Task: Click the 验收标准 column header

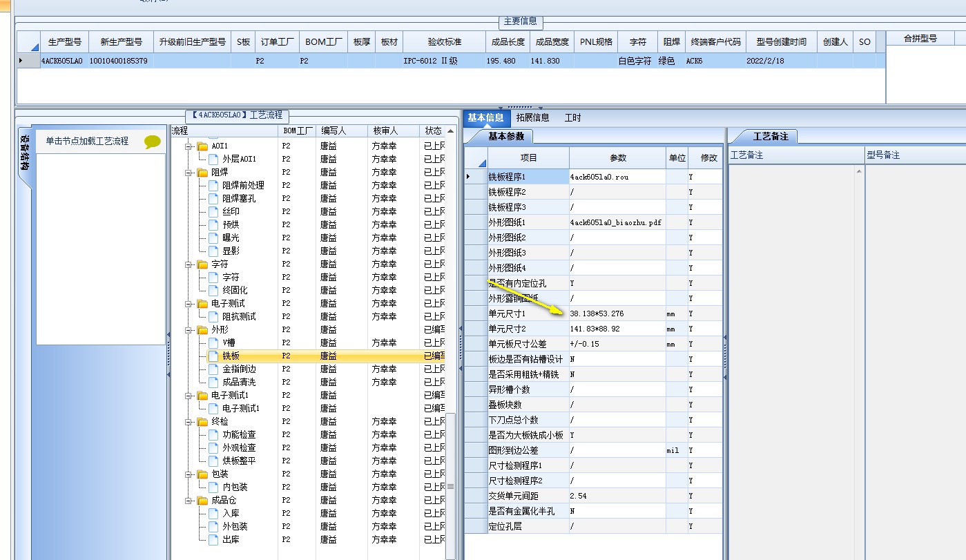Action: coord(444,42)
